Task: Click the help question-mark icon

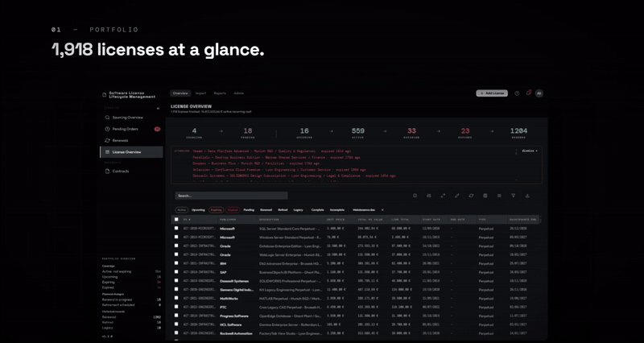Action: (x=517, y=93)
